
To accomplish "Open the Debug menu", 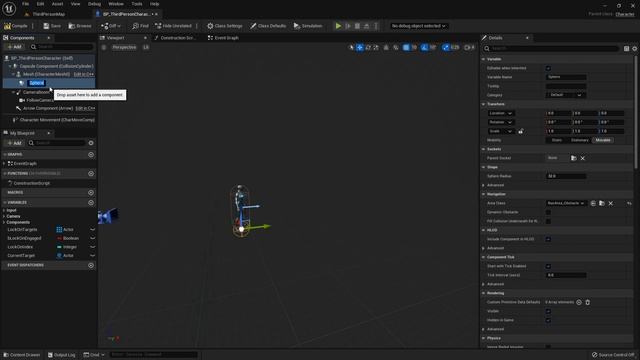I will [x=94, y=4].
